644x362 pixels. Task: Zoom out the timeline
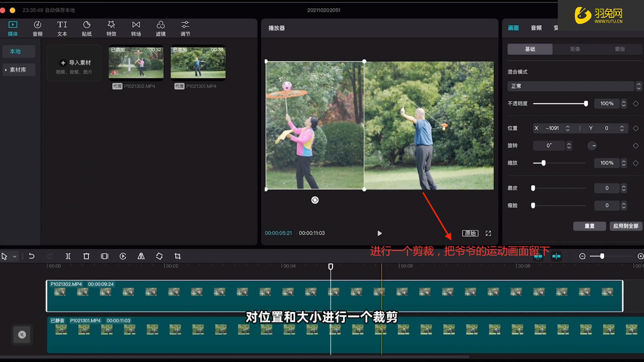pyautogui.click(x=582, y=256)
